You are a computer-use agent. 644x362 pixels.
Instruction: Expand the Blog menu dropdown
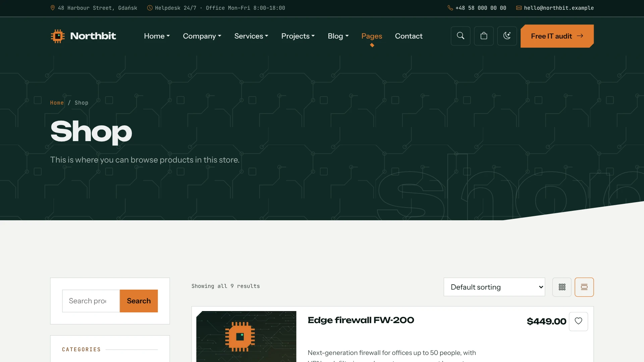tap(338, 36)
